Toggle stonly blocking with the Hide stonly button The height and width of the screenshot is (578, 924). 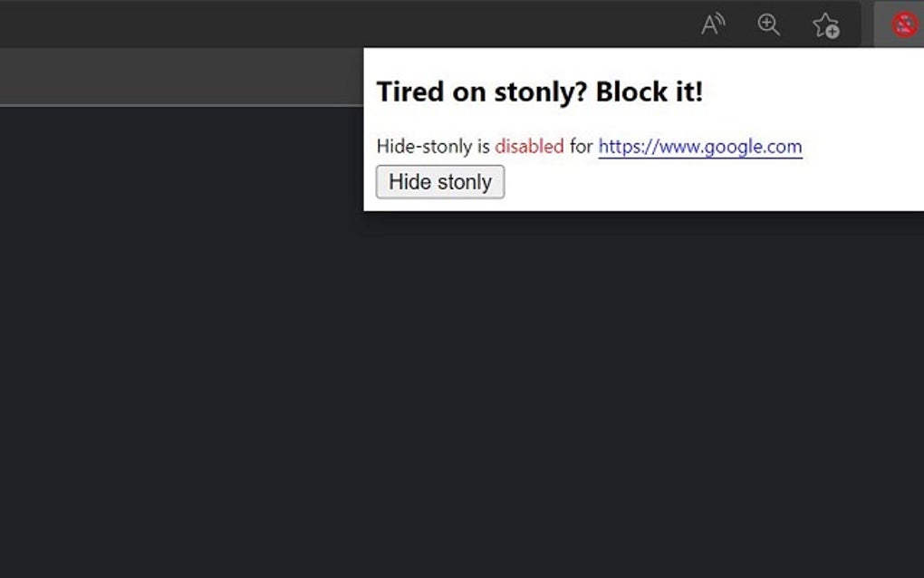coord(439,182)
